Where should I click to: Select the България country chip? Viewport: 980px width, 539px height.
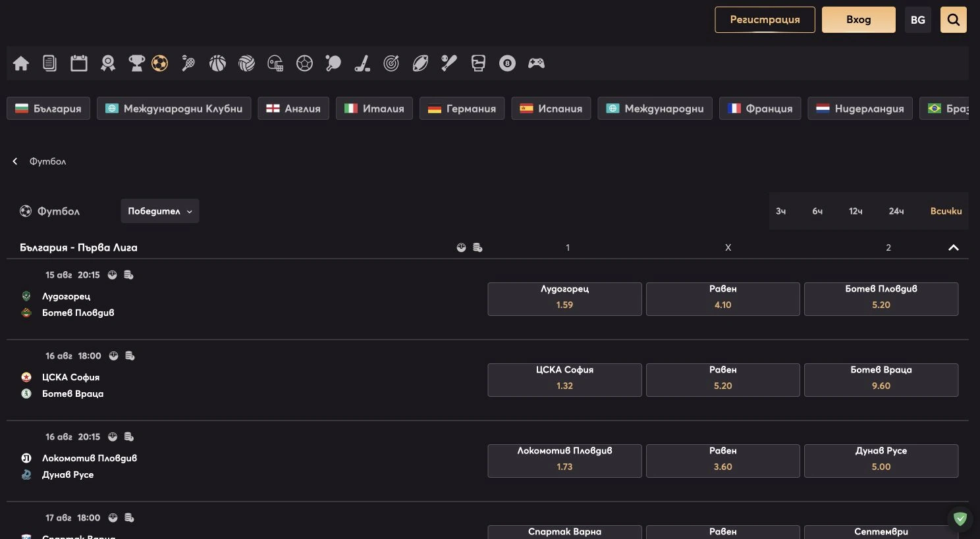[x=48, y=109]
